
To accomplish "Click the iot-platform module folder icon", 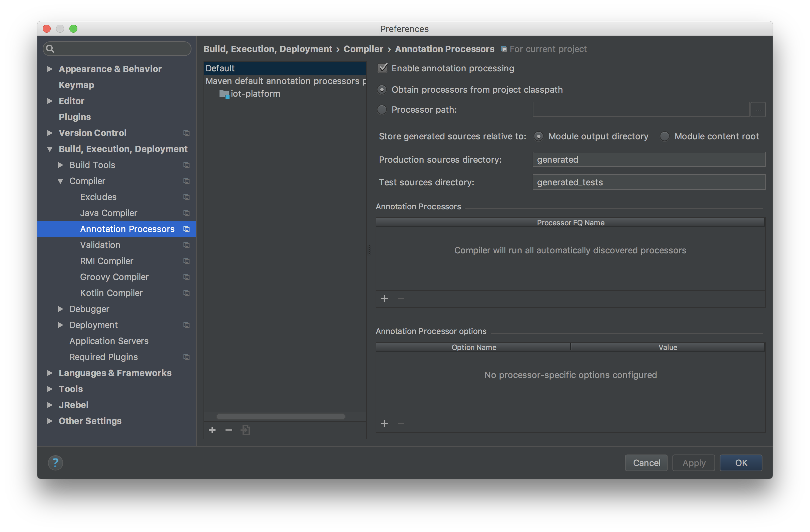I will (224, 94).
